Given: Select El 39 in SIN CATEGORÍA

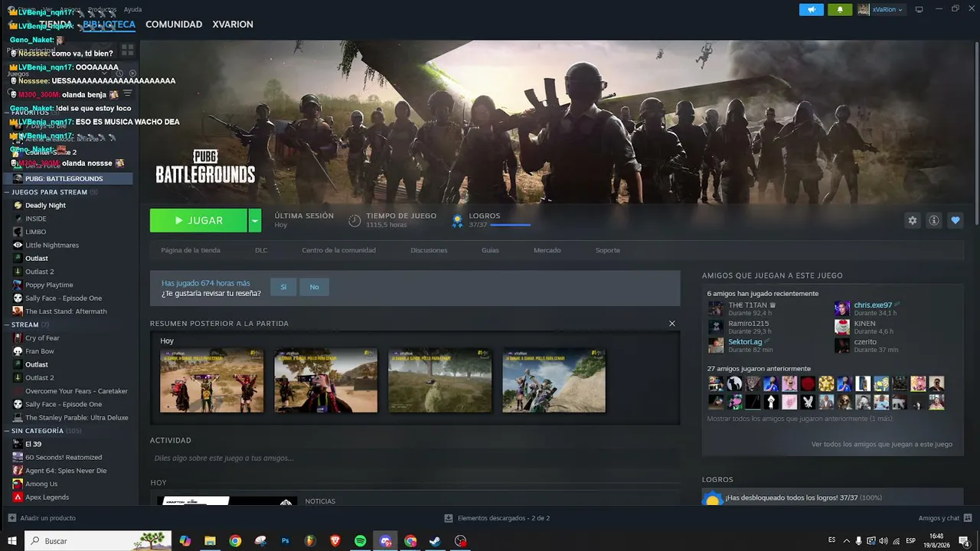Looking at the screenshot, I should pyautogui.click(x=33, y=444).
